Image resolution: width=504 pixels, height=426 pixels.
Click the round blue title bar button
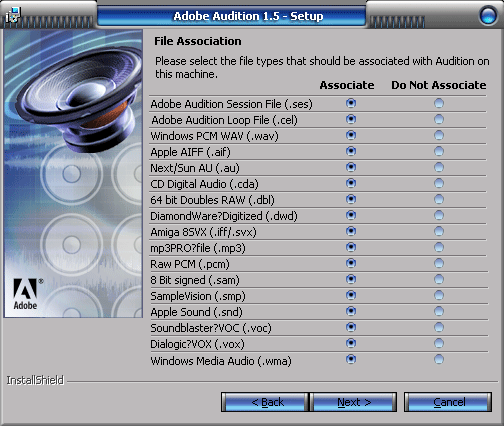point(488,15)
